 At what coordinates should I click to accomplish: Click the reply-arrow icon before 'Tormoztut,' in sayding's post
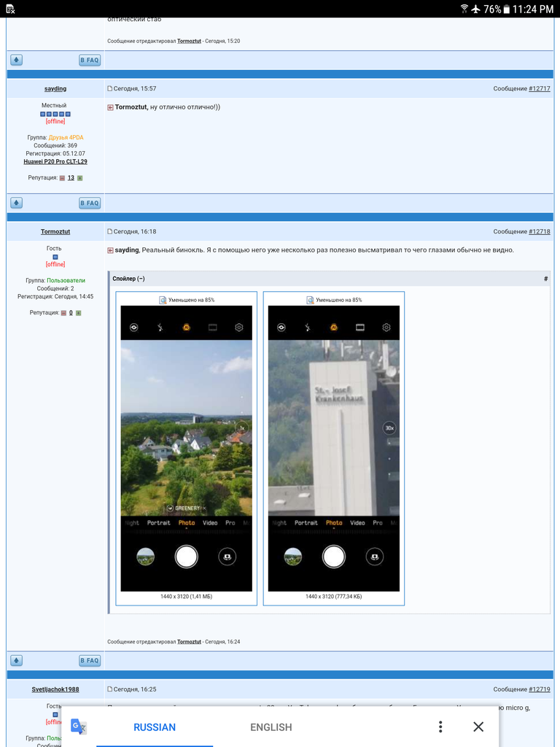tap(111, 108)
